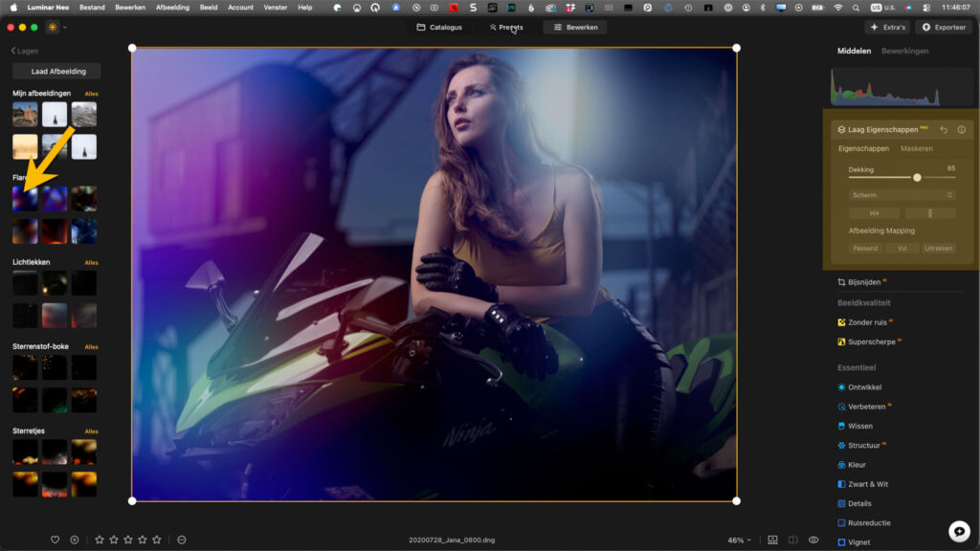Choose Vul image mapping
This screenshot has width=980, height=551.
(x=902, y=248)
